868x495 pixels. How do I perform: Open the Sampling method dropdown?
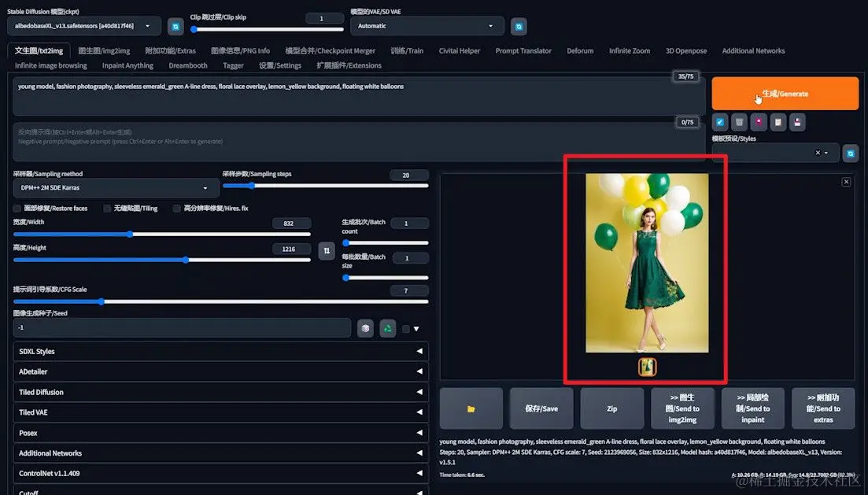click(x=115, y=188)
